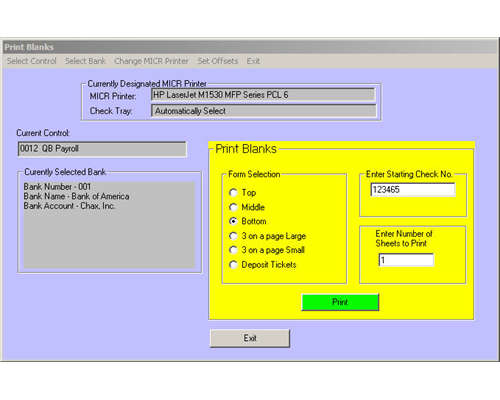Open the Change MICR Printer menu

pyautogui.click(x=151, y=61)
